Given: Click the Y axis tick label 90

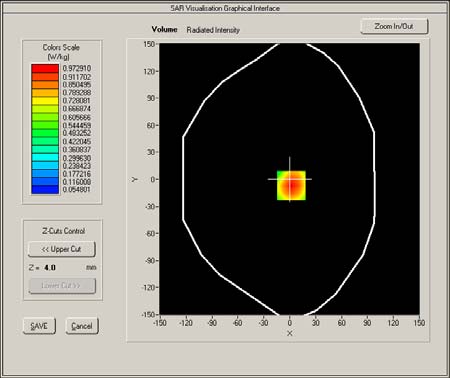Looking at the screenshot, I should pyautogui.click(x=151, y=98).
